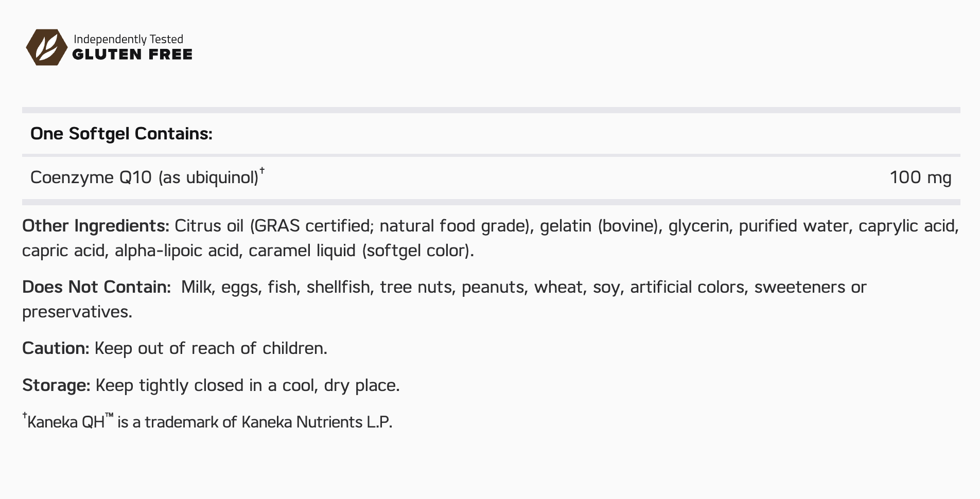This screenshot has height=499, width=980.
Task: Click the "Independently Tested" text
Action: (128, 39)
